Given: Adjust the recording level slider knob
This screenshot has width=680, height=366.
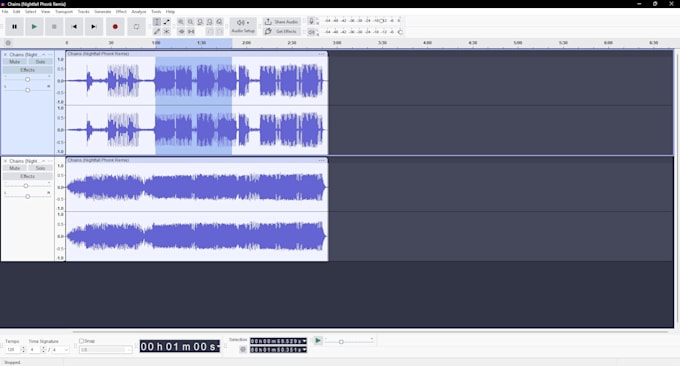Looking at the screenshot, I should click(x=381, y=21).
